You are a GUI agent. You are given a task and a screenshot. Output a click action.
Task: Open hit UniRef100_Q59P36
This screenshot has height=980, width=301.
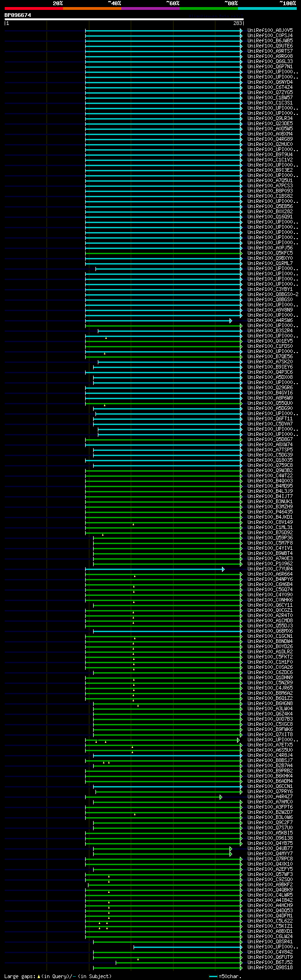click(270, 538)
